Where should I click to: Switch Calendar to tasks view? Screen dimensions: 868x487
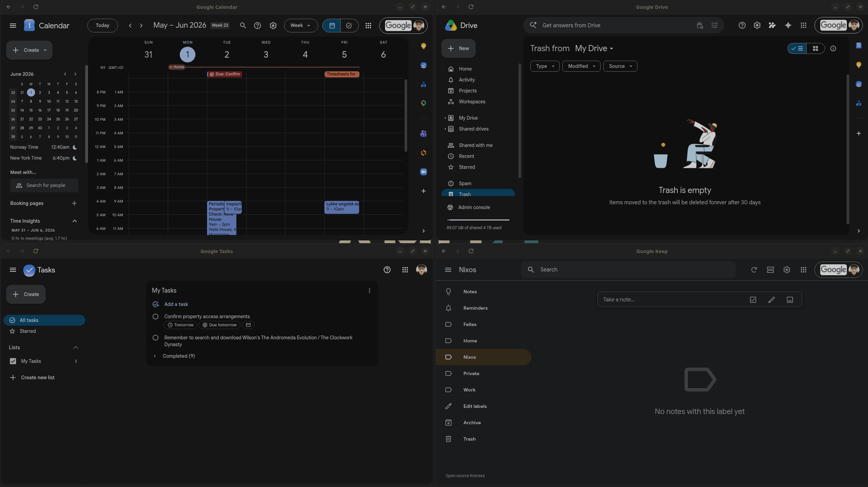tap(349, 26)
